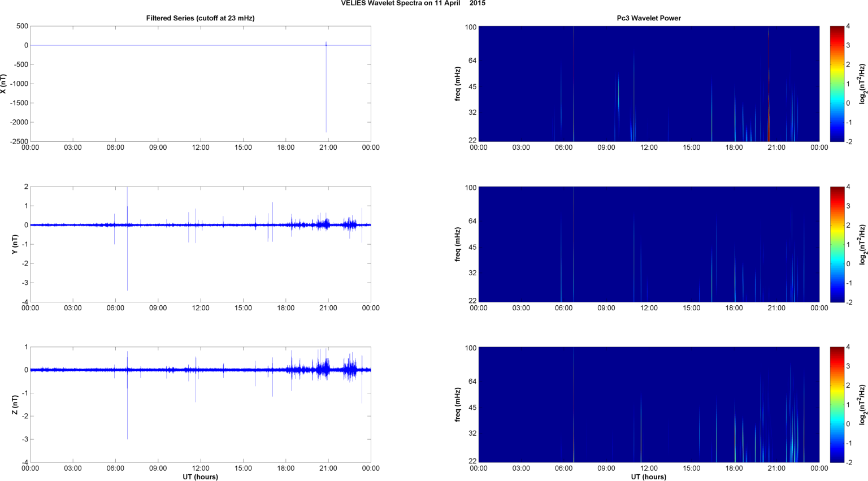Click the bottom wavelet plot's colorbar
The width and height of the screenshot is (868, 481).
point(837,405)
